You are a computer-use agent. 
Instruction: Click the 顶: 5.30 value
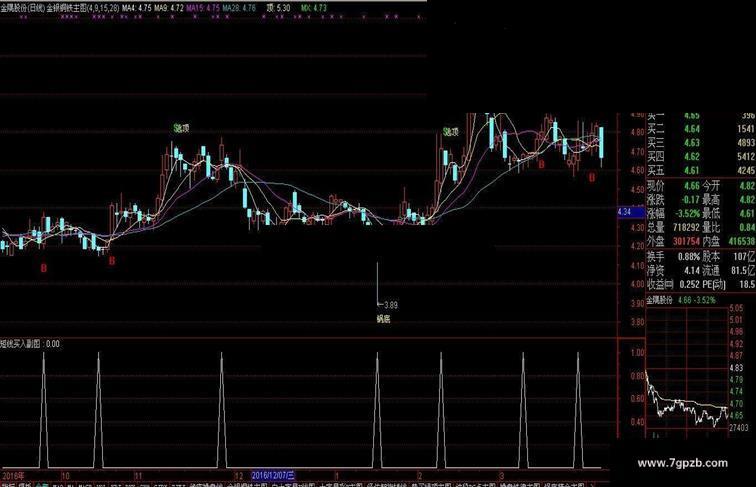[278, 8]
